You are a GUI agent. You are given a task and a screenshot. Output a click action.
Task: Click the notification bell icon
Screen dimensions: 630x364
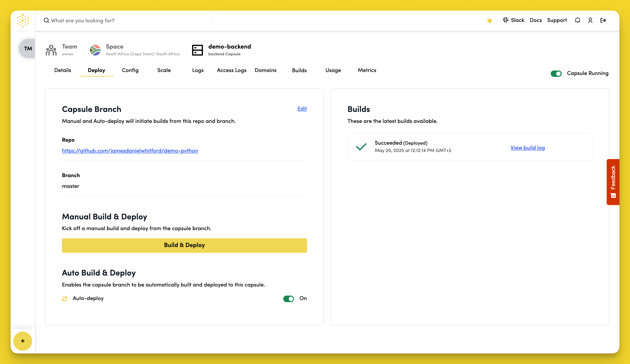578,20
